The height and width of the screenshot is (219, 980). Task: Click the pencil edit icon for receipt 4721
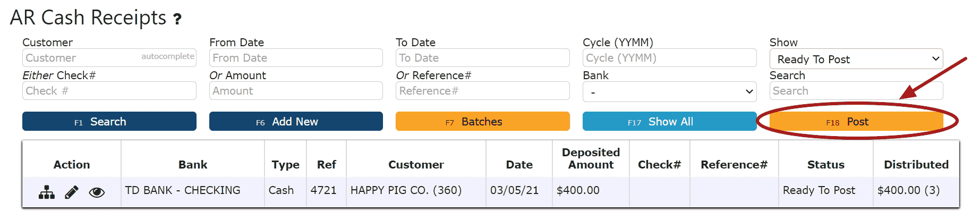(x=72, y=192)
